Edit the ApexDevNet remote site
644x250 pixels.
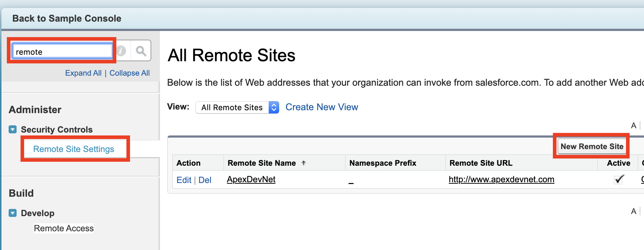click(184, 180)
